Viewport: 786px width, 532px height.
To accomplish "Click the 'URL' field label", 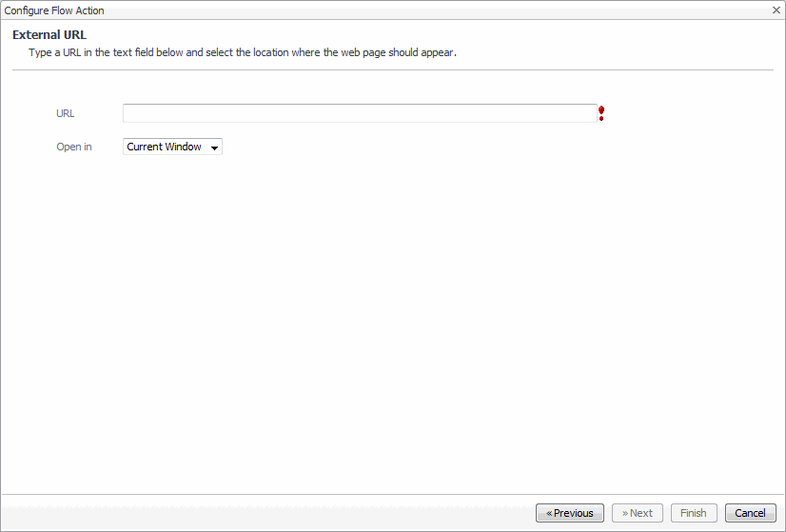I will click(66, 113).
